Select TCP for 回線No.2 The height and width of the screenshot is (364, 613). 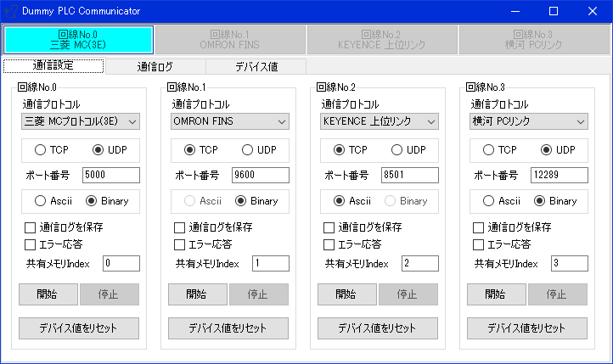pos(351,150)
